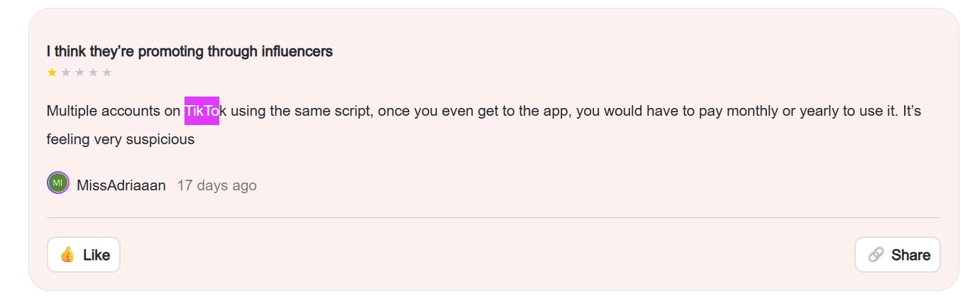Screen dimensions: 980x304
Task: Click the highlighted TikTo text
Action: (202, 112)
